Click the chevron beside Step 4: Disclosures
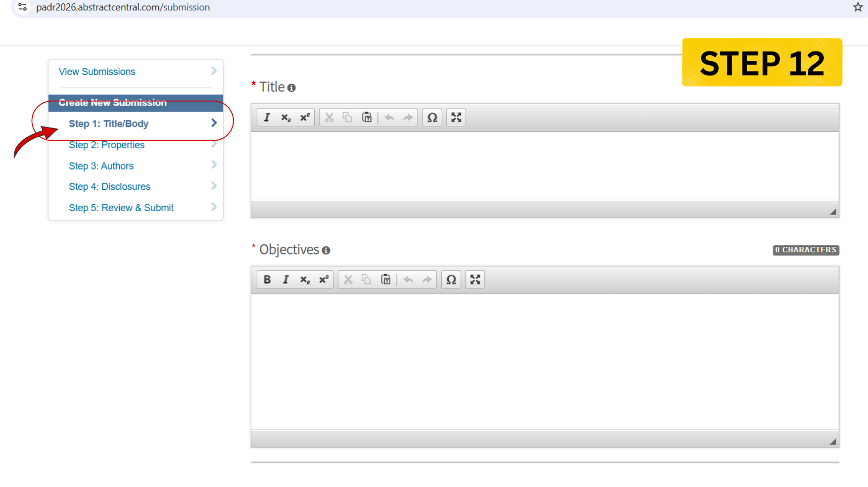This screenshot has height=487, width=868. (x=214, y=185)
